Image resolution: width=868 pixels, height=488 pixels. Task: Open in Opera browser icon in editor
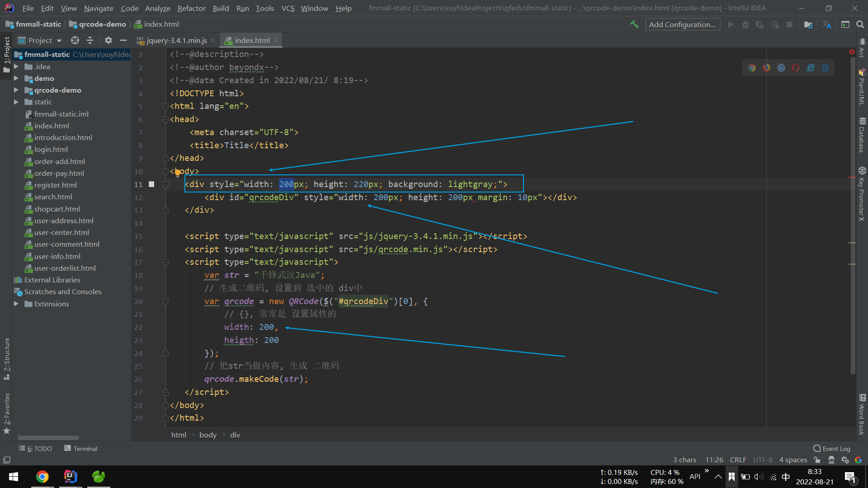coord(796,68)
